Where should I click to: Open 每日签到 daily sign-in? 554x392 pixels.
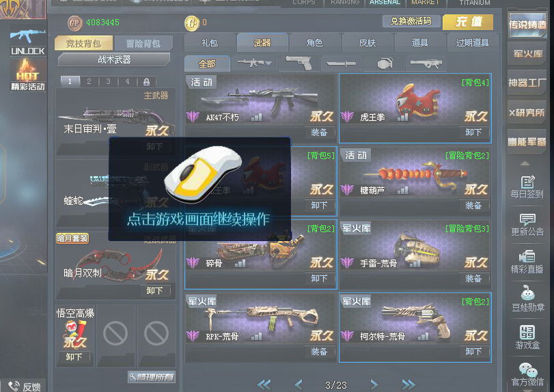[527, 187]
